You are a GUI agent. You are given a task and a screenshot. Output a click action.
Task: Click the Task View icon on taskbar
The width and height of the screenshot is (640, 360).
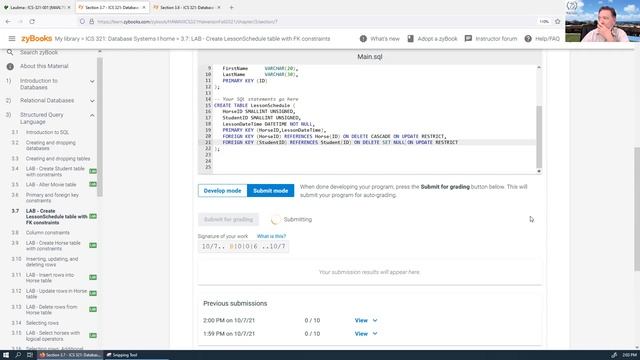(x=29, y=355)
